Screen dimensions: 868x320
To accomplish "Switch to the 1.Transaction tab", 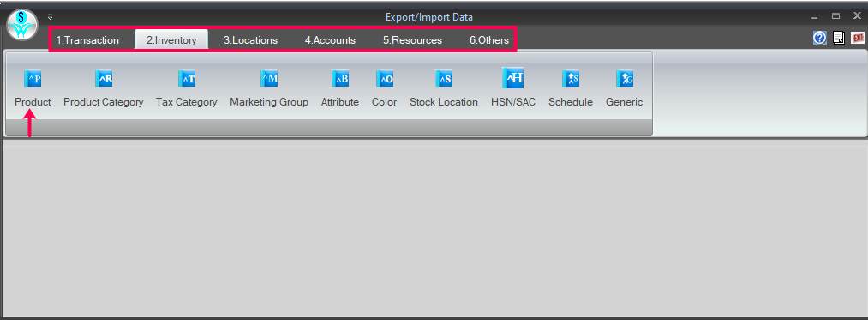I will tap(87, 40).
